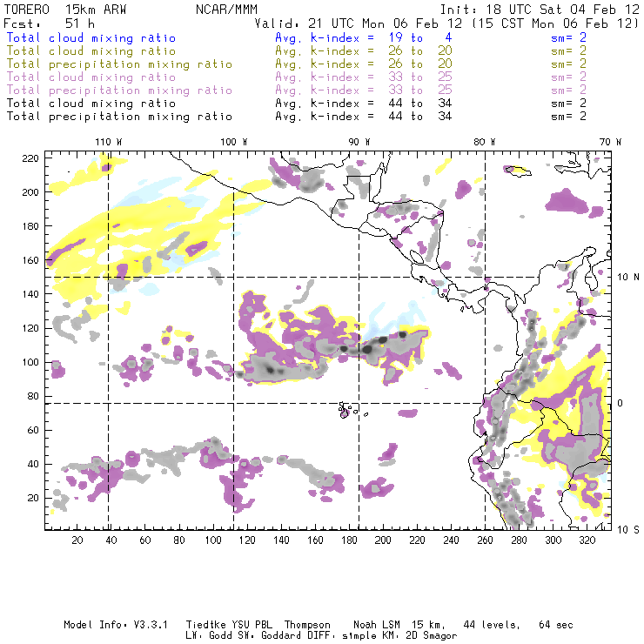Select the x-axis tick label '260'
This screenshot has height=644, width=644.
(485, 540)
